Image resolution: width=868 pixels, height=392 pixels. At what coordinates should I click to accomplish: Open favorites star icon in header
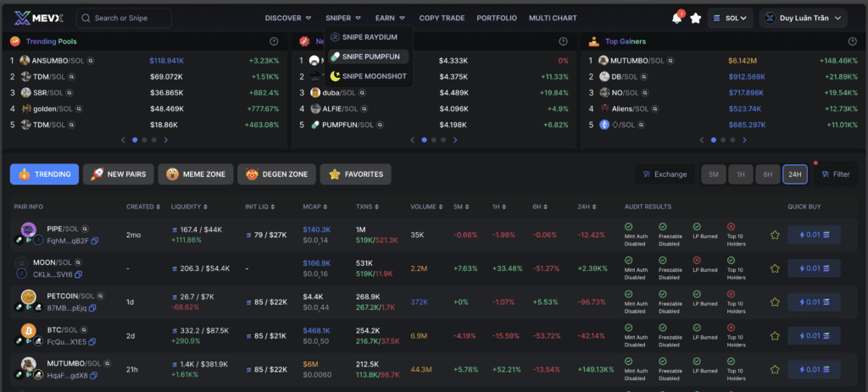pos(696,19)
